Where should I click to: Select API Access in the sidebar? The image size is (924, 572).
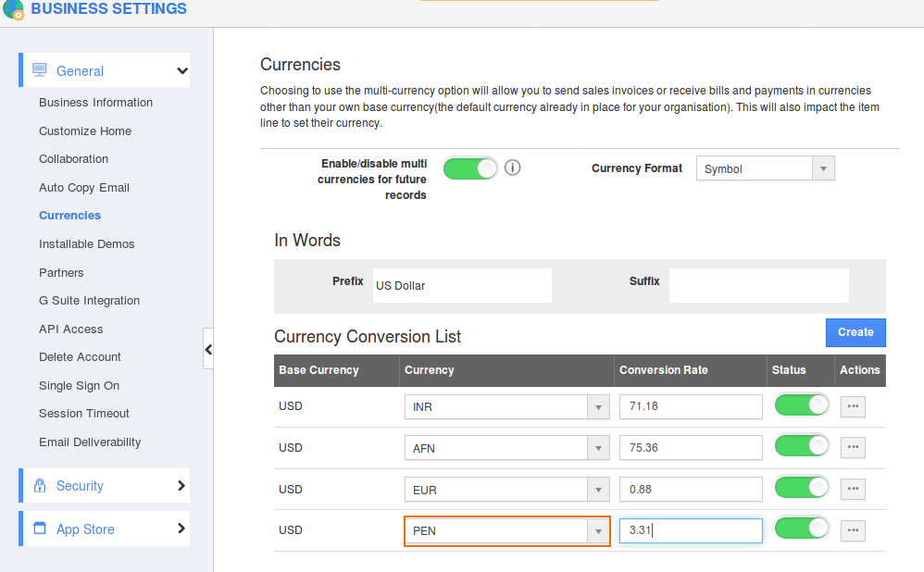[71, 329]
